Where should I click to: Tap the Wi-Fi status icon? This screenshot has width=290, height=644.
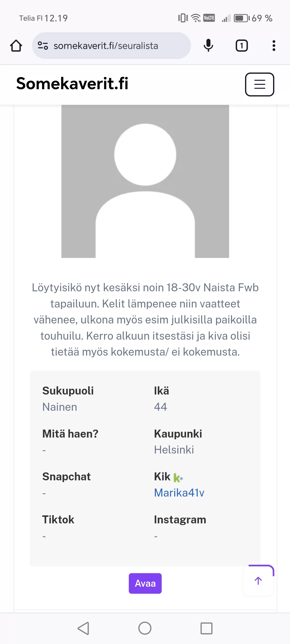click(196, 18)
